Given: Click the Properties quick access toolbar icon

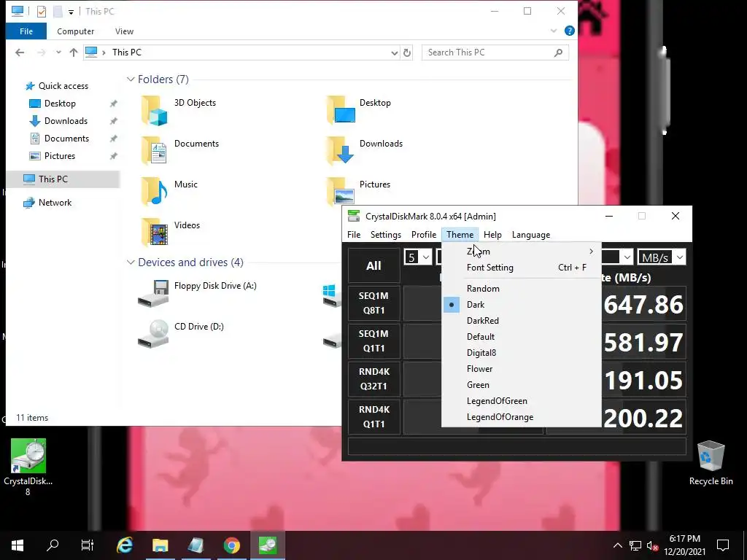Looking at the screenshot, I should coord(42,11).
